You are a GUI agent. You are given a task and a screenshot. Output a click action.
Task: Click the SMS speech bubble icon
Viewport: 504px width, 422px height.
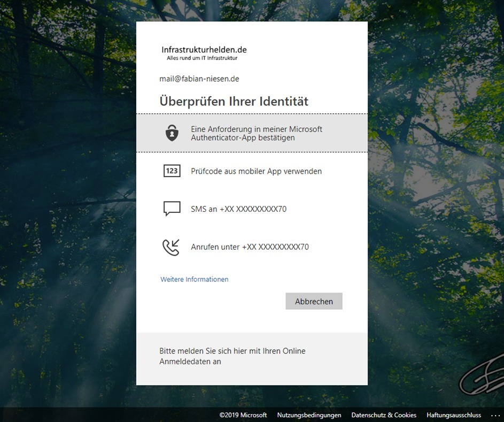(x=172, y=209)
